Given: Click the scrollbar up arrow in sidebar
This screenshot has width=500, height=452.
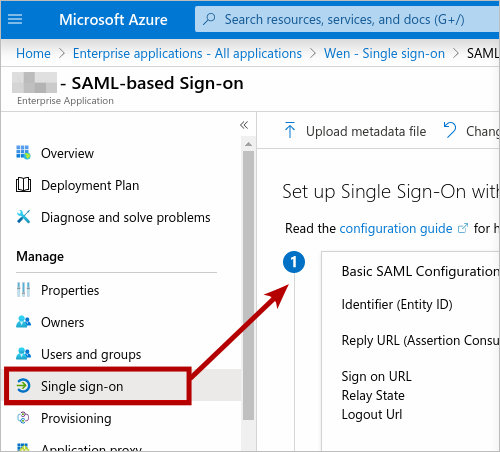Looking at the screenshot, I should pos(248,144).
